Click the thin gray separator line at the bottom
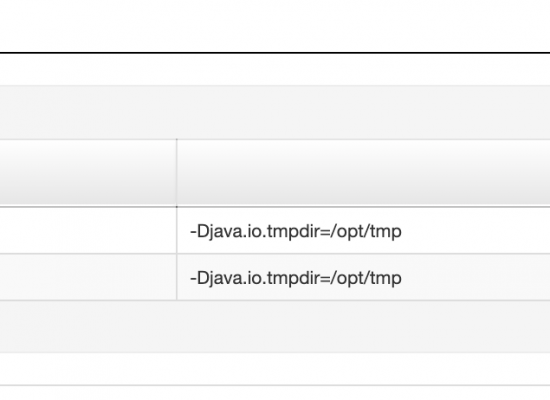 point(275,385)
